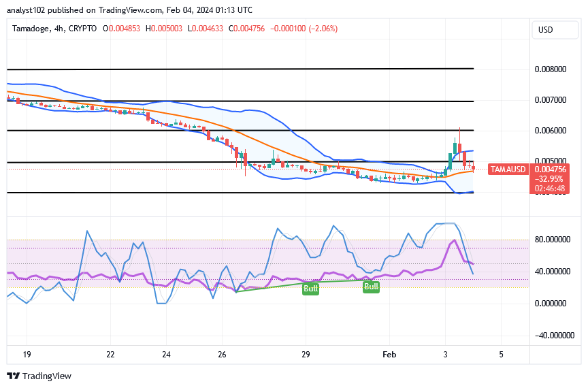The height and width of the screenshot is (388, 588).
Task: Click the open value O0.004853
Action: tap(122, 29)
